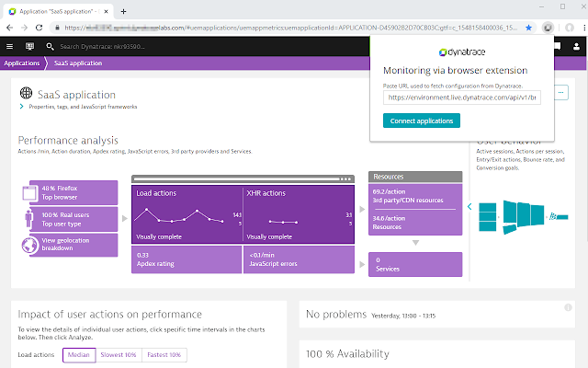Click SaaS application breadcrumb
588x368 pixels.
[x=78, y=63]
